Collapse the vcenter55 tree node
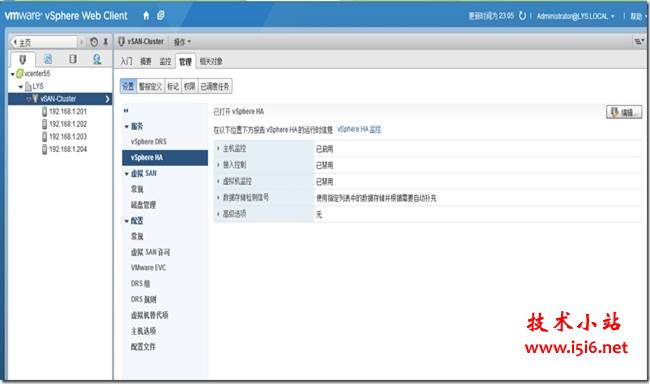This screenshot has width=650, height=384. (x=13, y=74)
